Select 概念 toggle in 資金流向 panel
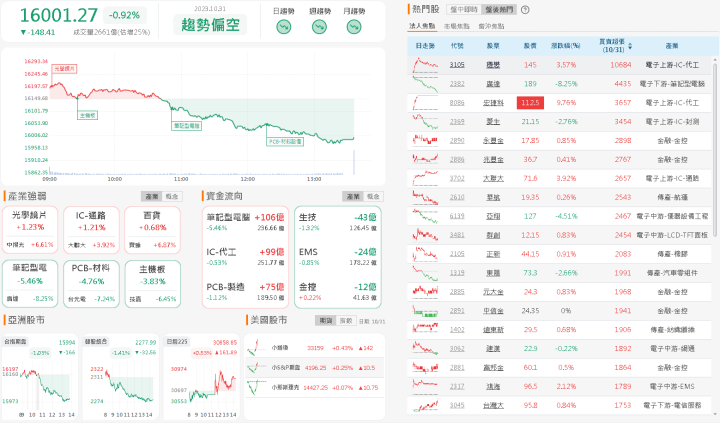This screenshot has height=423, width=720. pyautogui.click(x=373, y=197)
